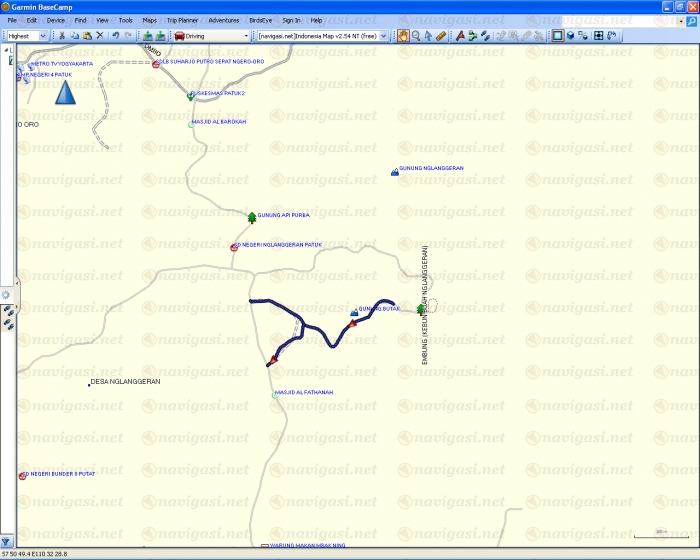Open the Driving activity profile dropdown

click(211, 36)
